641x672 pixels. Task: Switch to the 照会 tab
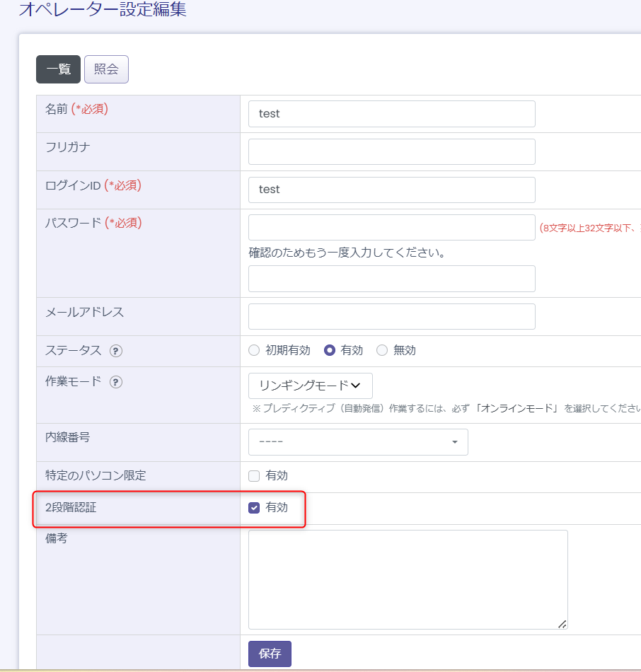106,69
